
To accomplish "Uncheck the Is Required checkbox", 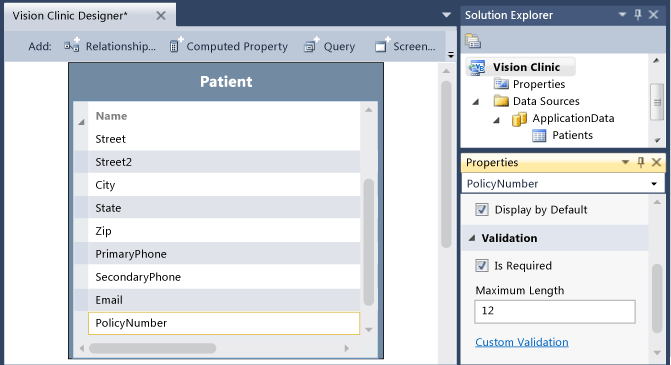I will click(x=481, y=265).
